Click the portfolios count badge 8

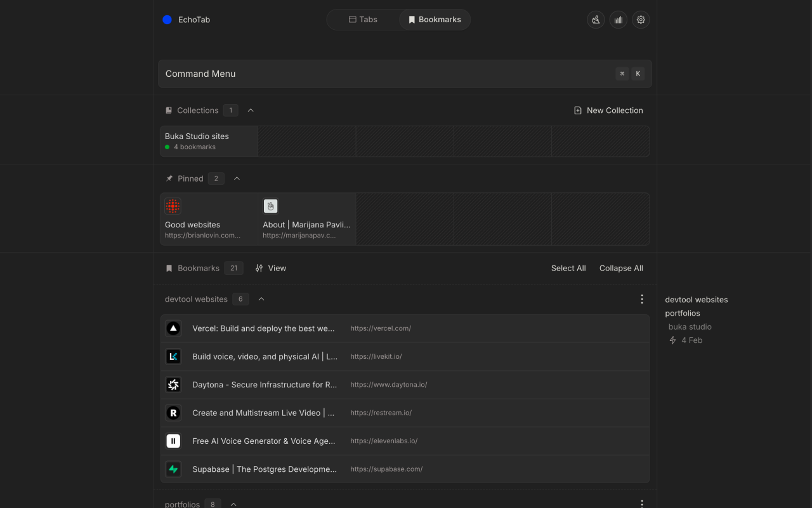point(213,504)
